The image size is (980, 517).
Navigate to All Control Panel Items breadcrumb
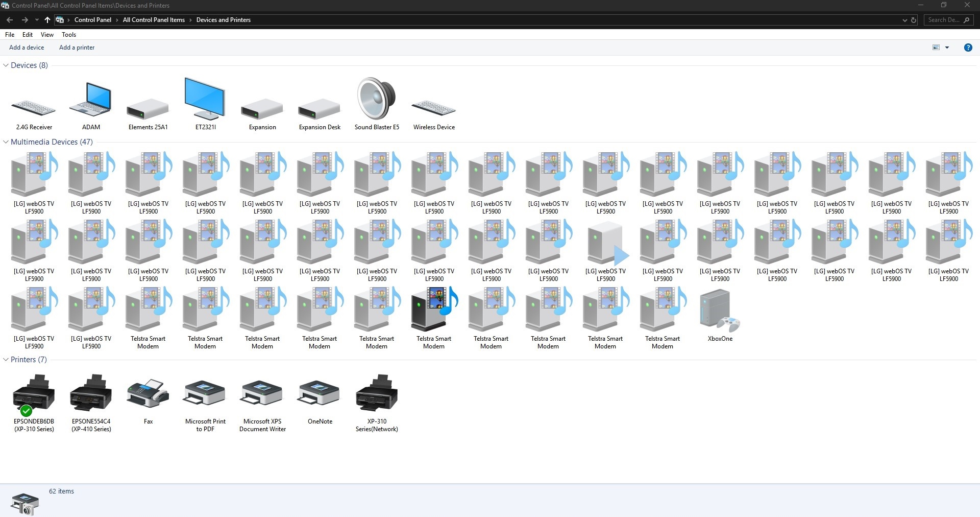point(154,20)
